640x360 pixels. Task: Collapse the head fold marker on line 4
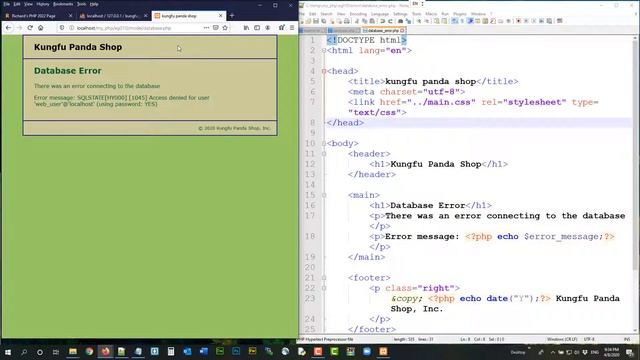point(324,71)
